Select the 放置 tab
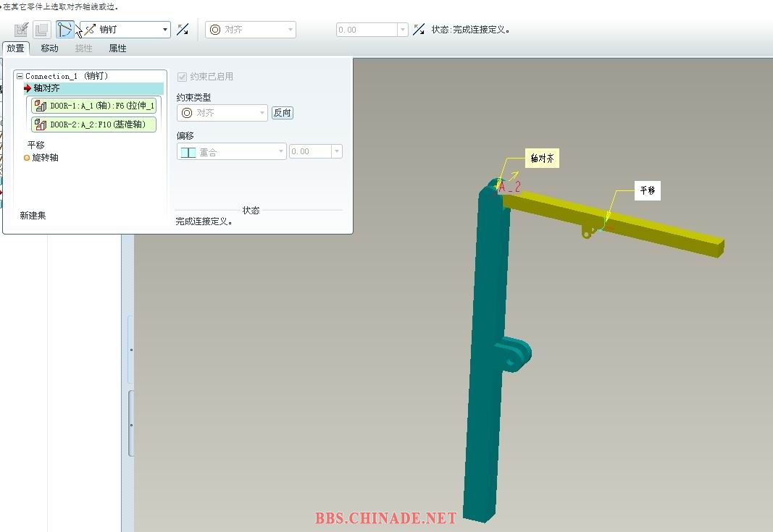The height and width of the screenshot is (532, 773). pos(15,48)
